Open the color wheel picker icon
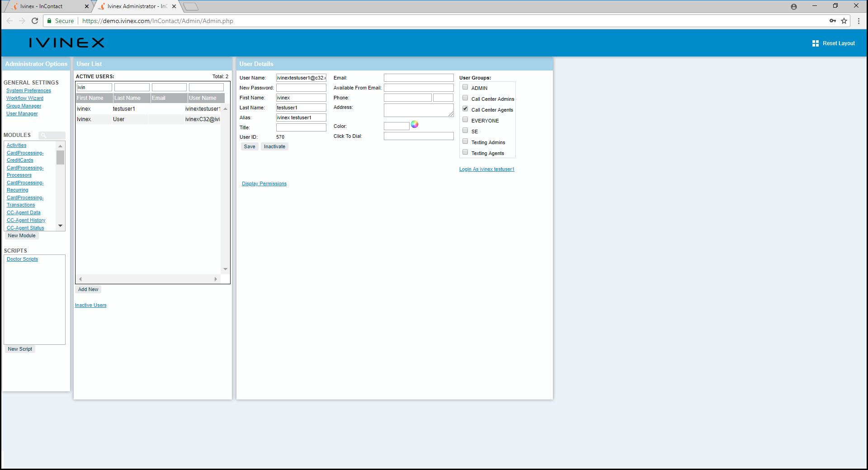Viewport: 868px width, 470px height. coord(415,125)
